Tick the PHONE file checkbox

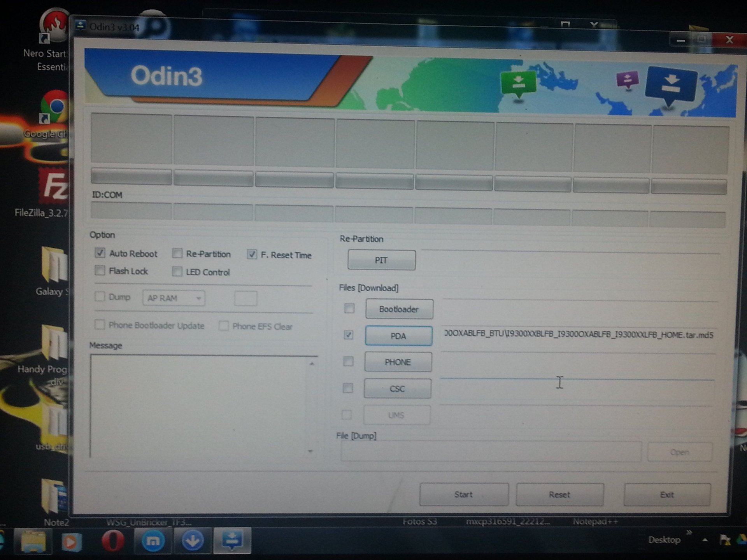click(348, 361)
